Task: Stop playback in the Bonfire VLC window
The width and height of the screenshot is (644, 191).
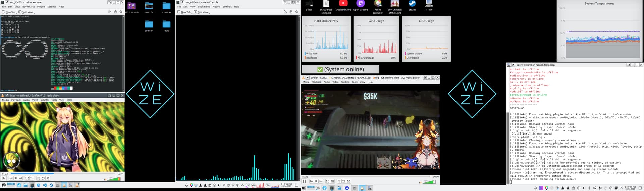Action: pyautogui.click(x=16, y=178)
